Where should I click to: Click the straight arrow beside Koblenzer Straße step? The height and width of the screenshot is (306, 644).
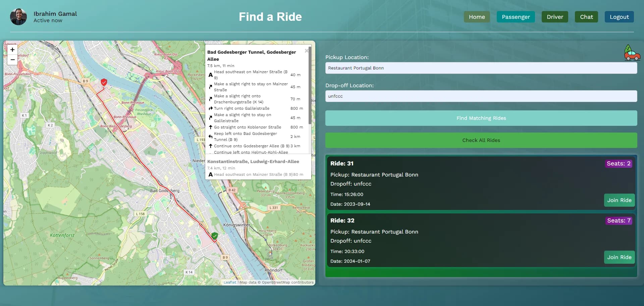pos(211,127)
